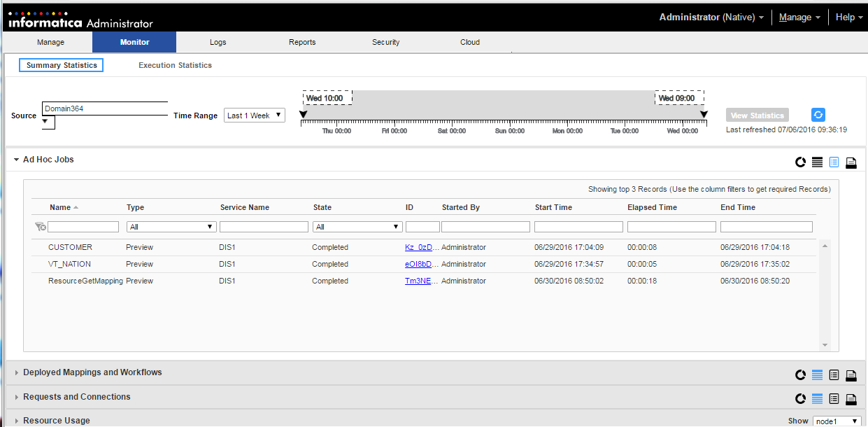The image size is (868, 427).
Task: Click the Name column filter field
Action: pos(83,227)
